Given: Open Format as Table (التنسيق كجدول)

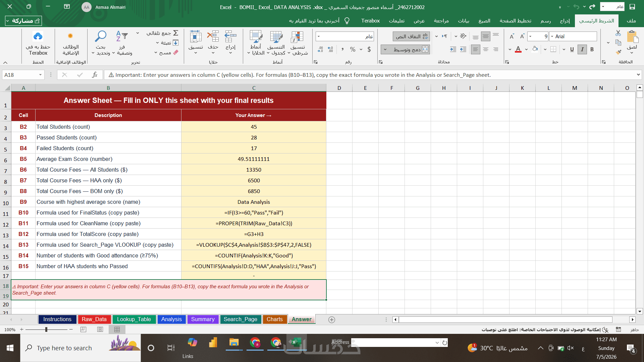Looking at the screenshot, I should (276, 43).
